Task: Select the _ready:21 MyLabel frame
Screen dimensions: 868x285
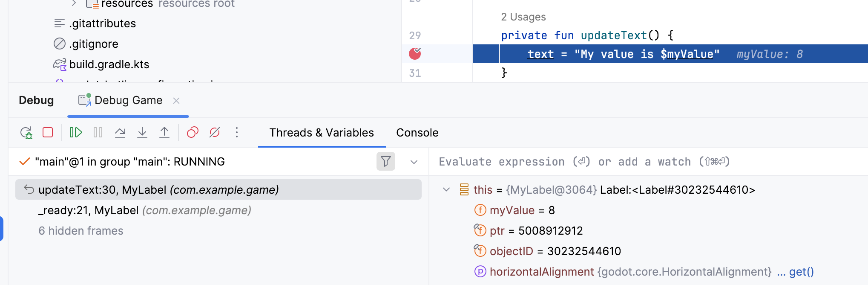Action: (144, 210)
